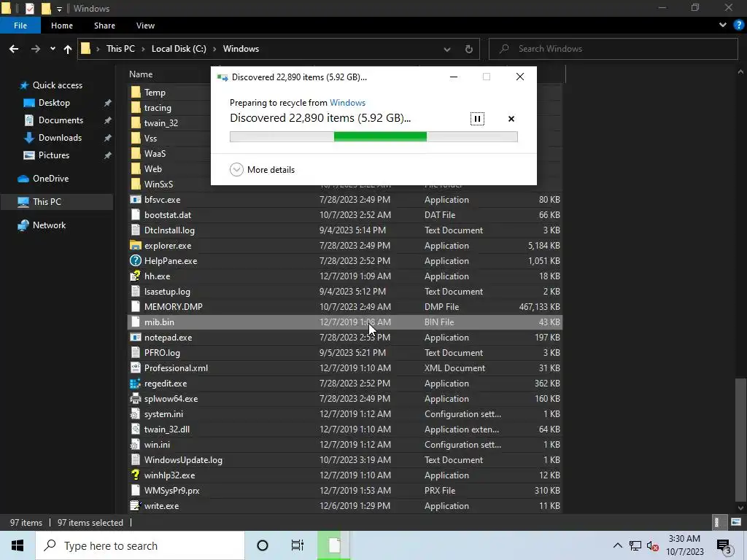Open Task View on the taskbar
The image size is (747, 560).
pyautogui.click(x=298, y=545)
